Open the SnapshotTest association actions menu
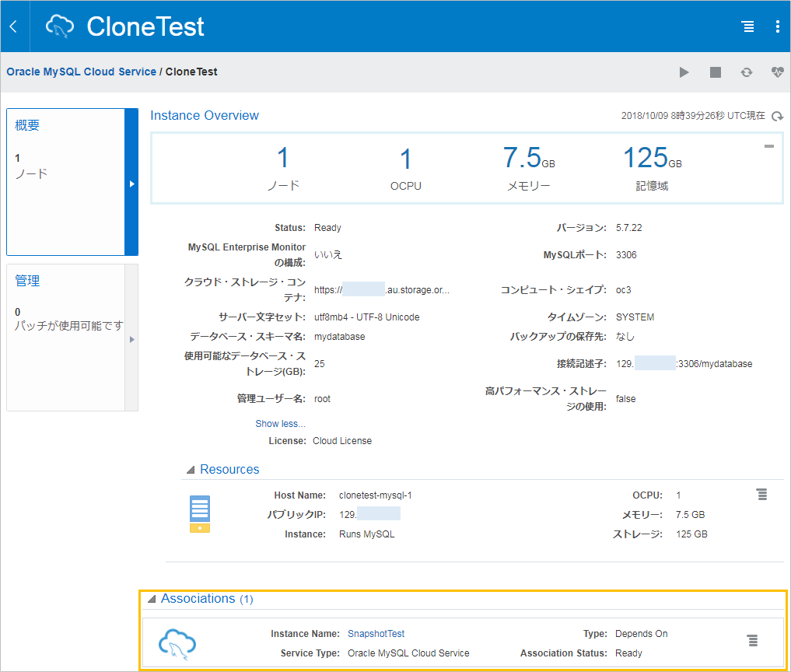791x672 pixels. point(753,641)
